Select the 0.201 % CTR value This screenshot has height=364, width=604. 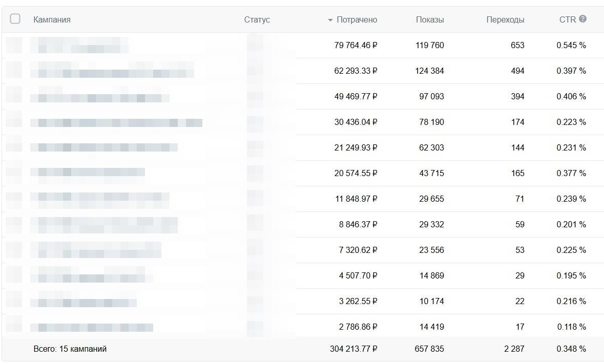point(571,225)
